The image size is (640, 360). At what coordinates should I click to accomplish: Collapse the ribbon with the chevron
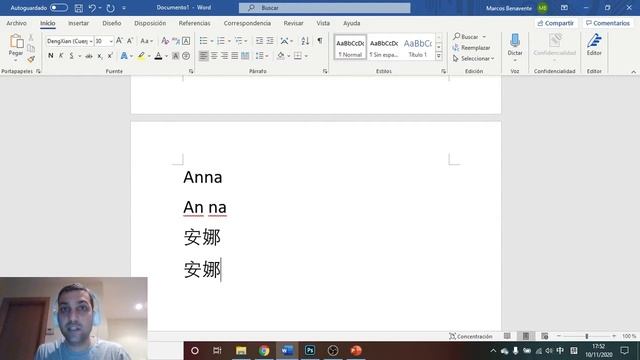coord(633,72)
